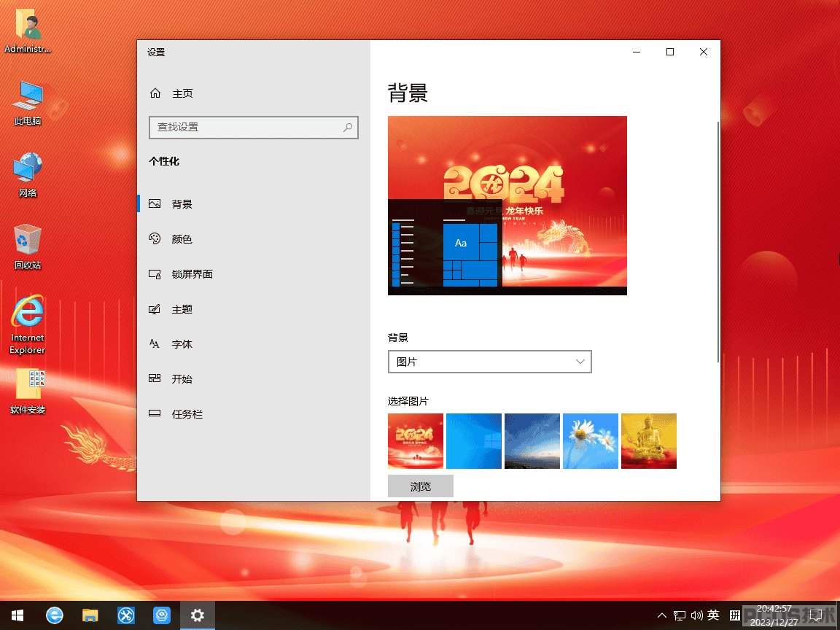Click the home icon next to 主页
Image resolution: width=840 pixels, height=630 pixels.
point(155,93)
